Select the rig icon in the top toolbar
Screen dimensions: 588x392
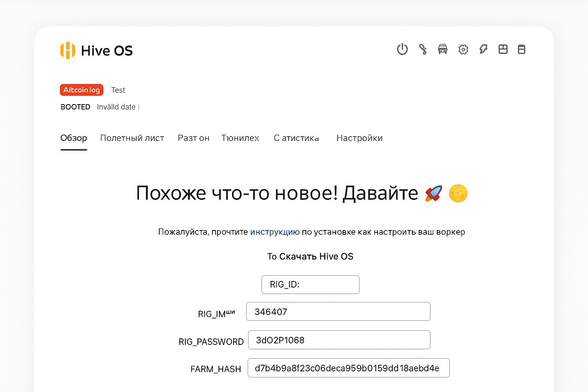(x=443, y=49)
